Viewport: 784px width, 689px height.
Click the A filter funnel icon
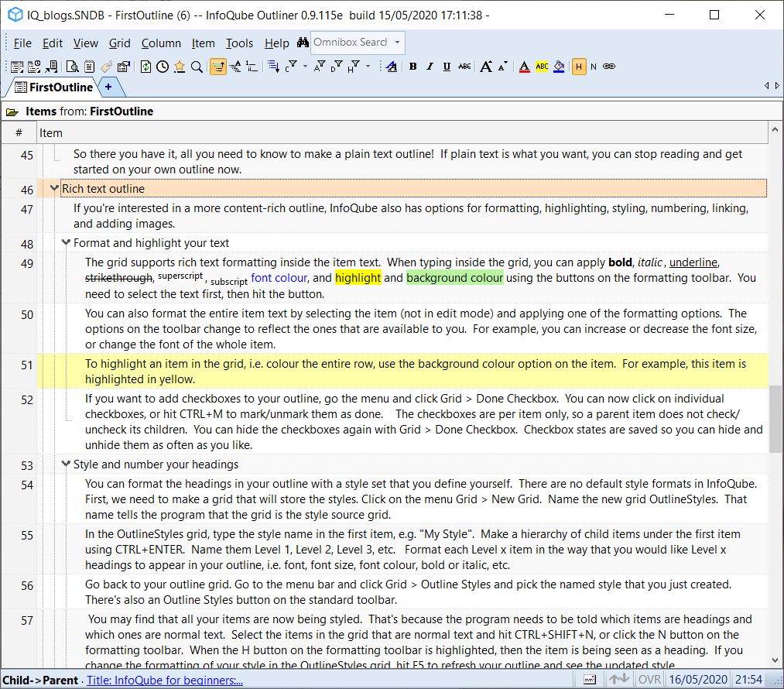point(320,67)
